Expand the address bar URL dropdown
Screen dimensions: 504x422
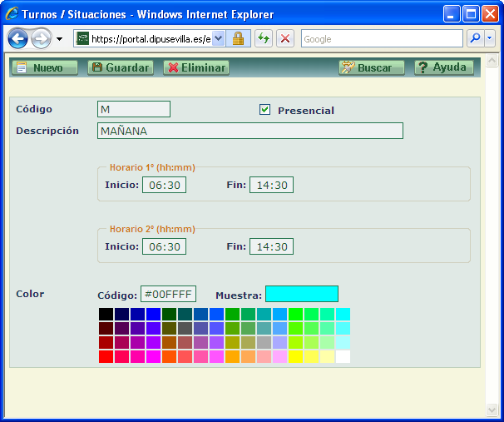pos(219,38)
